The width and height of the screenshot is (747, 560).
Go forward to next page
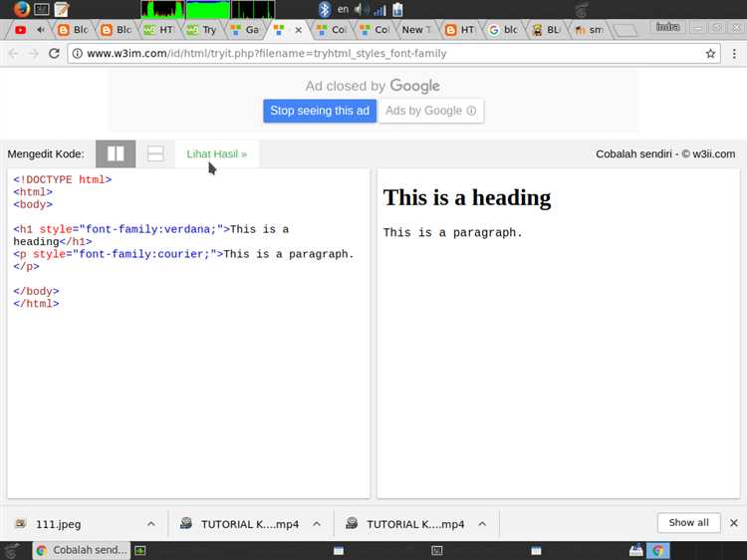point(33,54)
